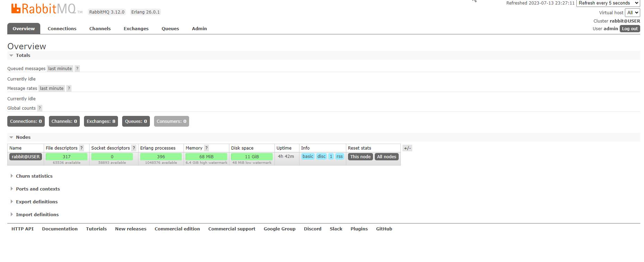The image size is (644, 262).
Task: Click the Exchanges: 8 count button
Action: pyautogui.click(x=101, y=121)
